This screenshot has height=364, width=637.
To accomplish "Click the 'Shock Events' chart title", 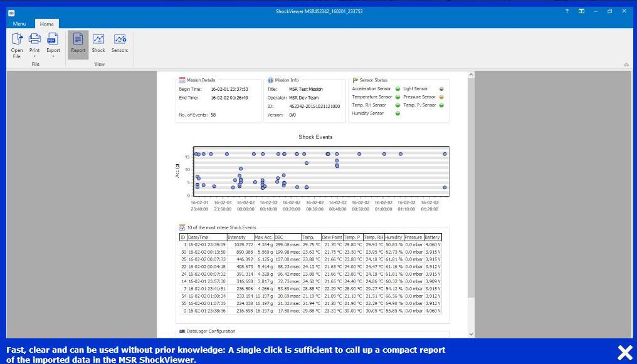I will point(315,137).
